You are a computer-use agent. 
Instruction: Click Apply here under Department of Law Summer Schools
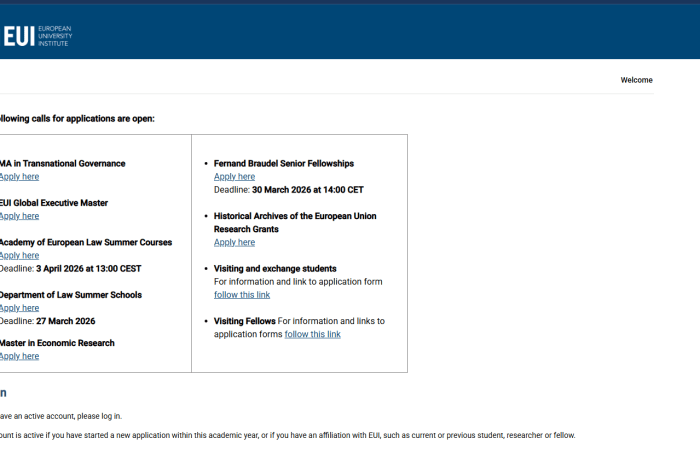(20, 308)
